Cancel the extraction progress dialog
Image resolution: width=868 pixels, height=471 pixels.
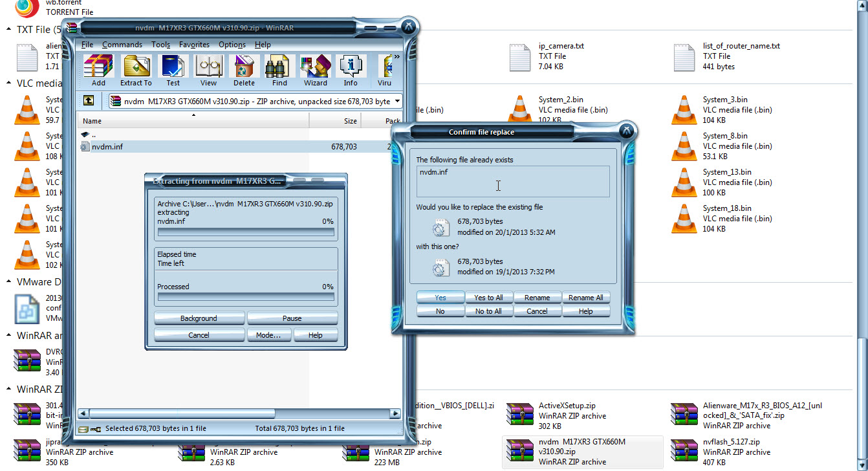point(199,335)
